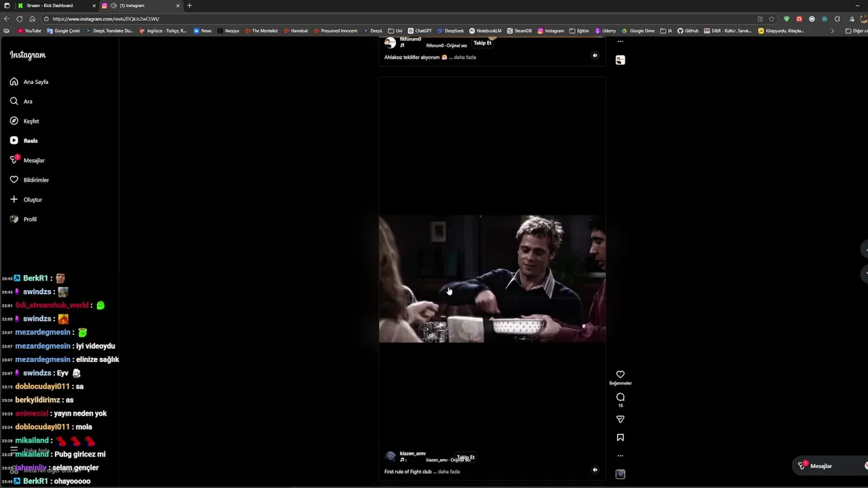This screenshot has height=488, width=868.
Task: Open the tab list button at top left
Action: (7, 5)
